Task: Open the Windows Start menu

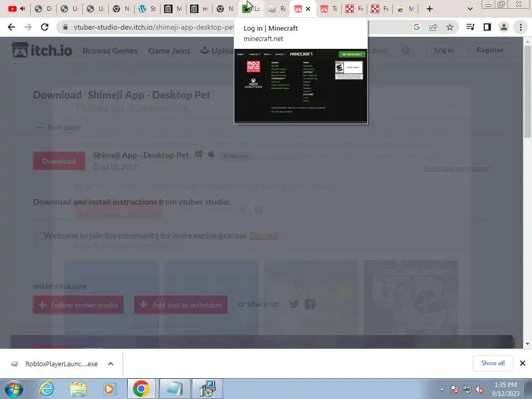Action: [14, 389]
